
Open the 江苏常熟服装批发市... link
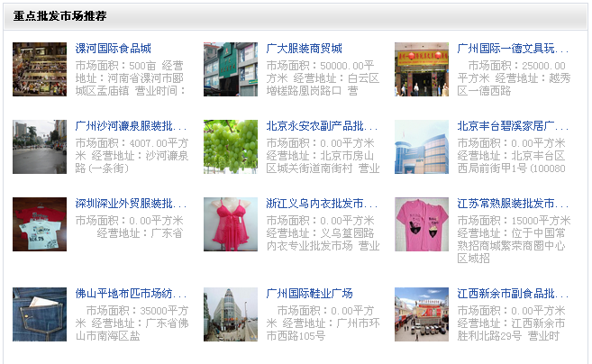[x=513, y=203]
